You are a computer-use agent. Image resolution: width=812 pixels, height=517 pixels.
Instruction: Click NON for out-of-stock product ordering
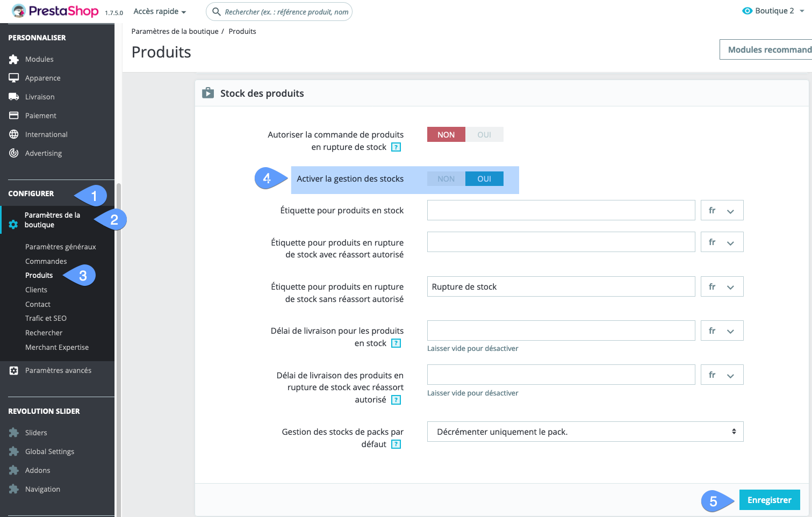point(446,135)
